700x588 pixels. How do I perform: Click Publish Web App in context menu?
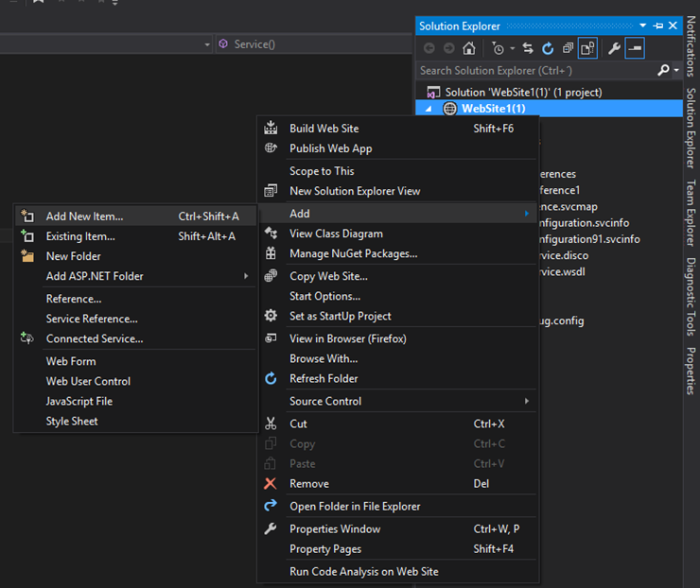[330, 148]
